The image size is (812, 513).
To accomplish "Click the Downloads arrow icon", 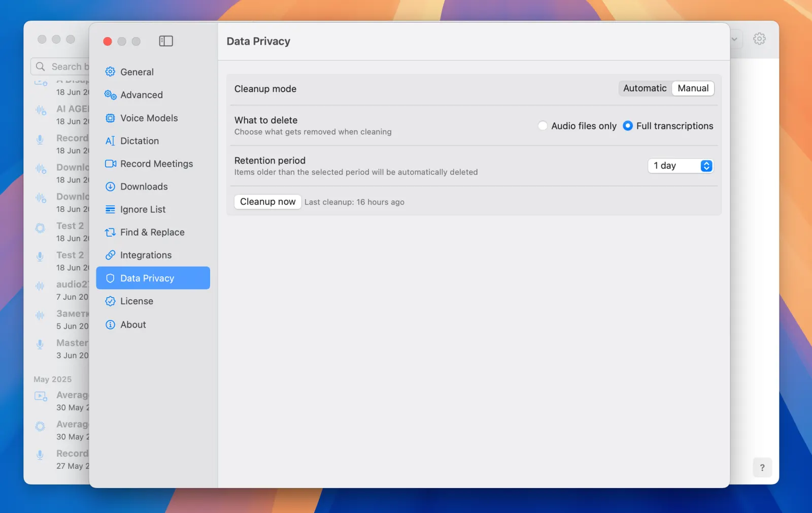I will [x=110, y=186].
